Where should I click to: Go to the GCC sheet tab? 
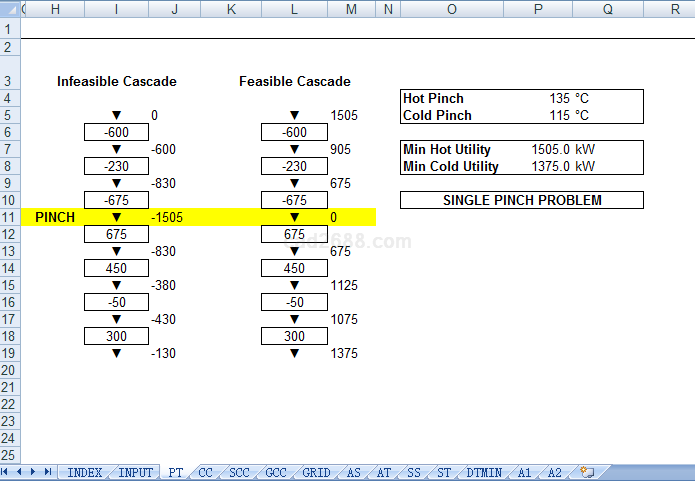pos(276,472)
